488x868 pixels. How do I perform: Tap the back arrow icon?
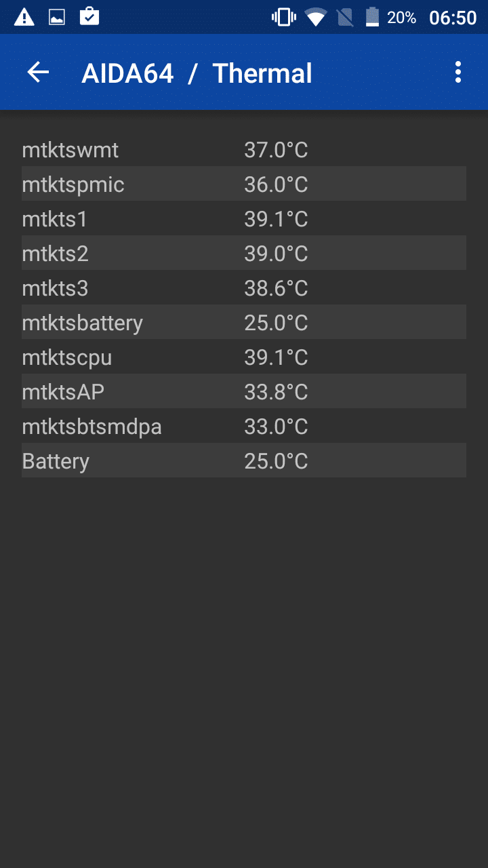coord(39,73)
